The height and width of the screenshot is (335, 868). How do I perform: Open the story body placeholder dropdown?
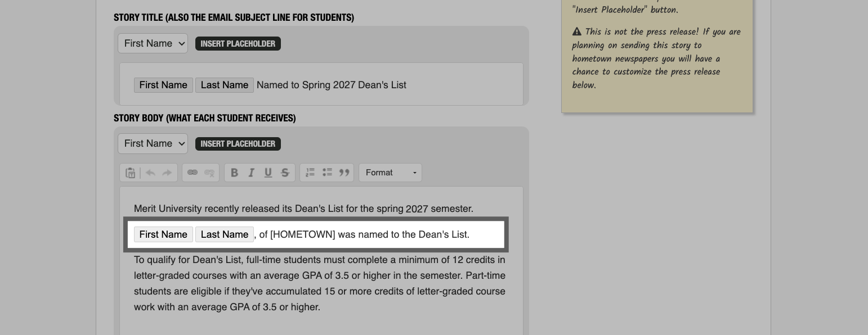(x=153, y=143)
